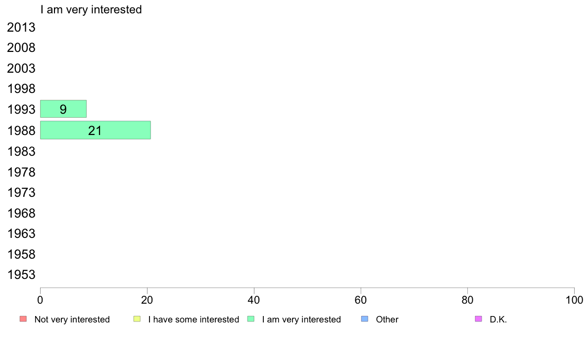
Task: Click the Other legend label text
Action: (387, 319)
